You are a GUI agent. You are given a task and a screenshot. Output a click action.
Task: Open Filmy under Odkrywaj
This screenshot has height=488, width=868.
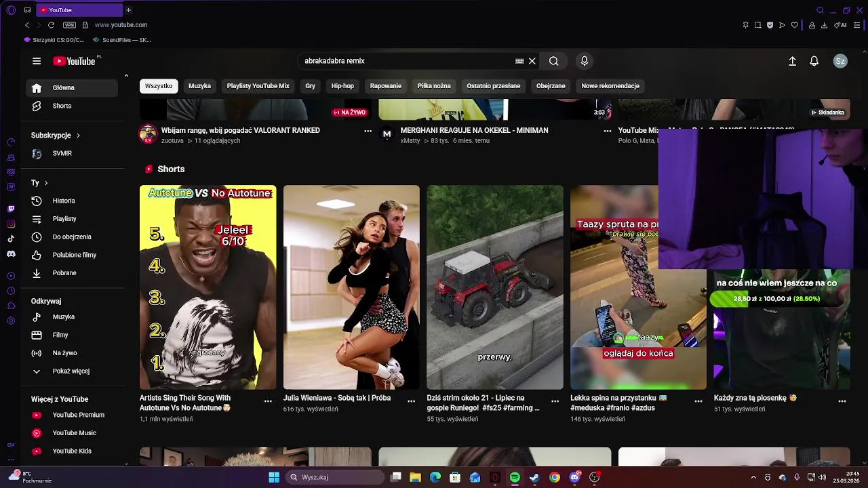click(x=72, y=335)
